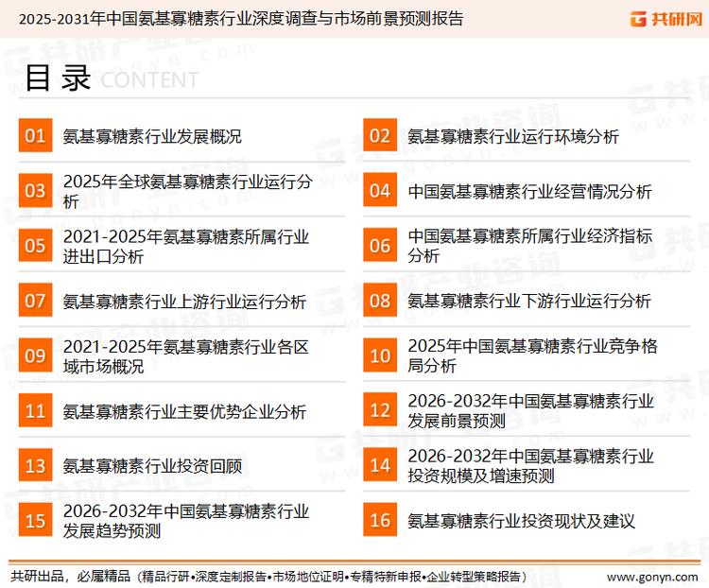709x588 pixels.
Task: Click the orange 09 chapter number box
Action: tap(35, 355)
